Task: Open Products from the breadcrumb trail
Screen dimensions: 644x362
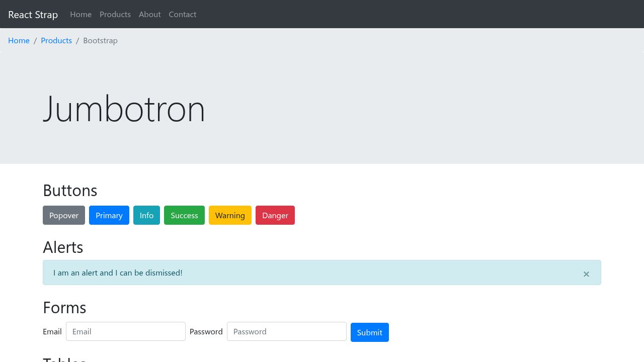Action: pos(56,40)
